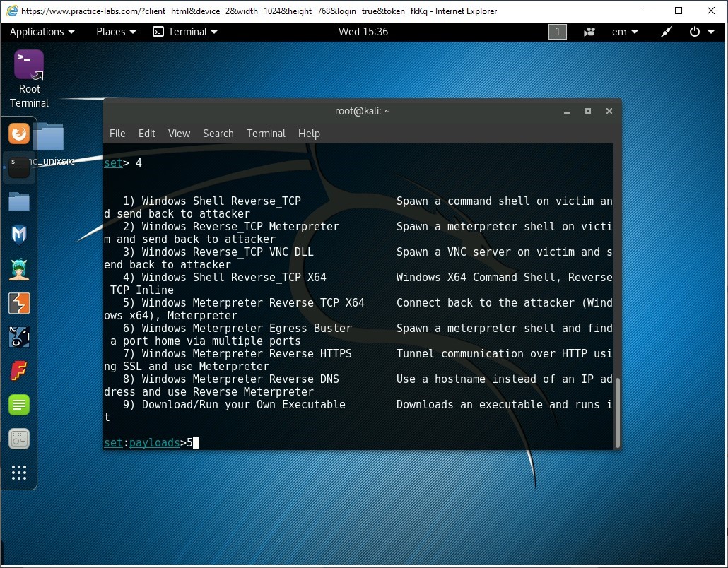Expand the Terminal app menu in top bar
Screen dimensions: 728x568
(x=185, y=32)
